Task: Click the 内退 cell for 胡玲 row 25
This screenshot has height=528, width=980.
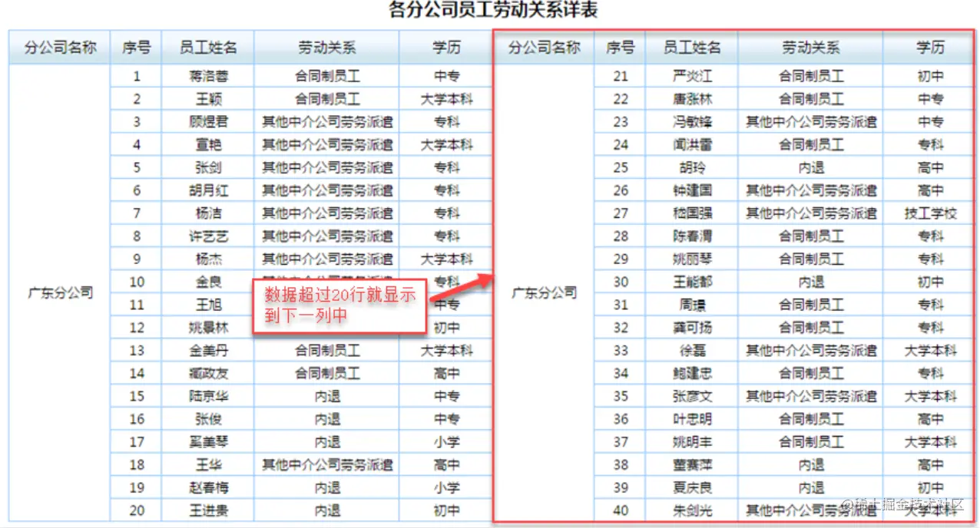Action: coord(809,167)
